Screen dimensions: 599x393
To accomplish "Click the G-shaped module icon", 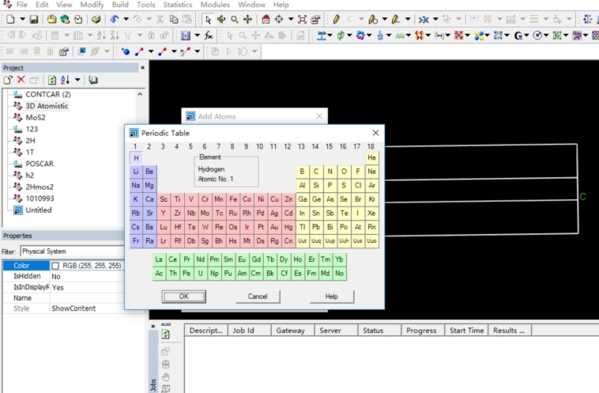I will tap(518, 36).
